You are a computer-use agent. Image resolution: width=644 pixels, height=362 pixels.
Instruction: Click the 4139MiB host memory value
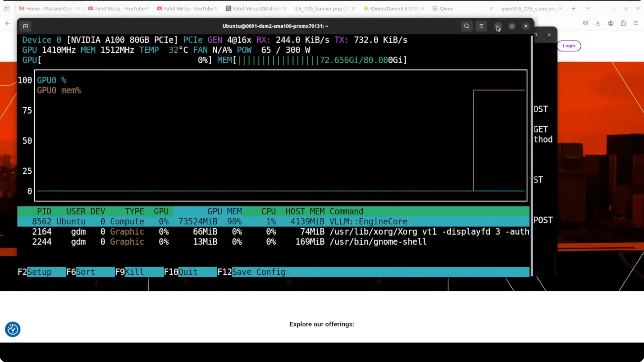pos(308,222)
